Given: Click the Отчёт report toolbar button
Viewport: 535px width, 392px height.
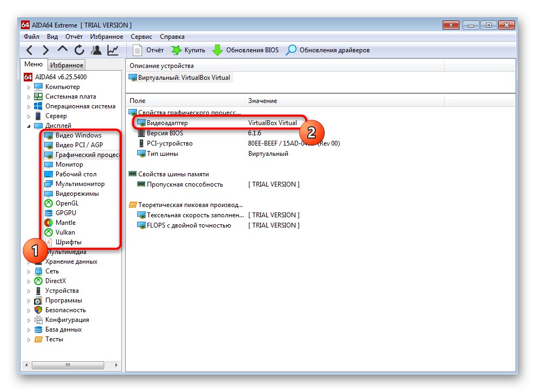Looking at the screenshot, I should [x=148, y=50].
